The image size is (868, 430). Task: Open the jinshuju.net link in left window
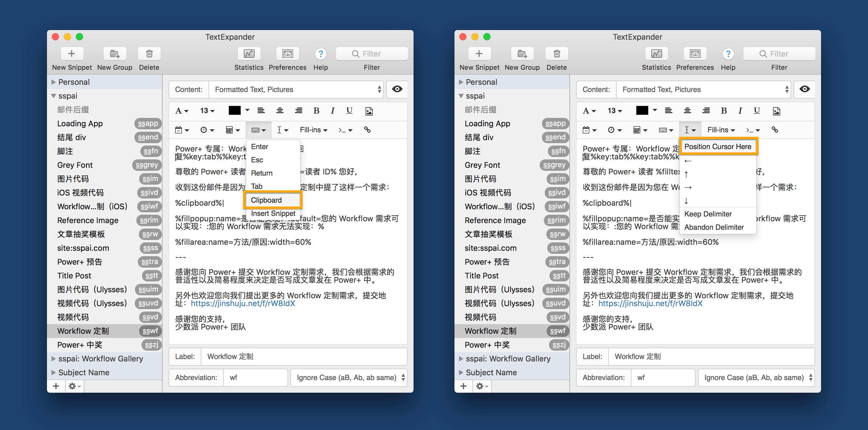(243, 303)
